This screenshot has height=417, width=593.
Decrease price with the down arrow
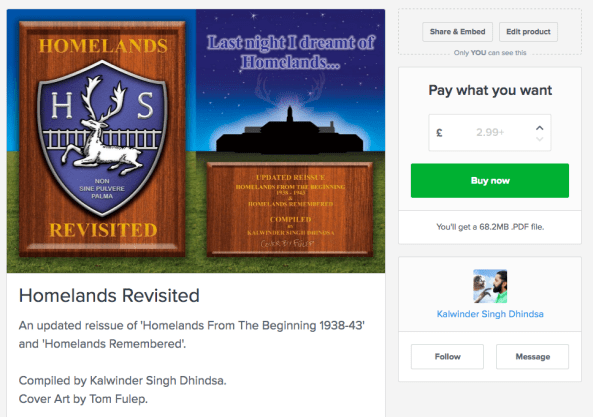540,139
